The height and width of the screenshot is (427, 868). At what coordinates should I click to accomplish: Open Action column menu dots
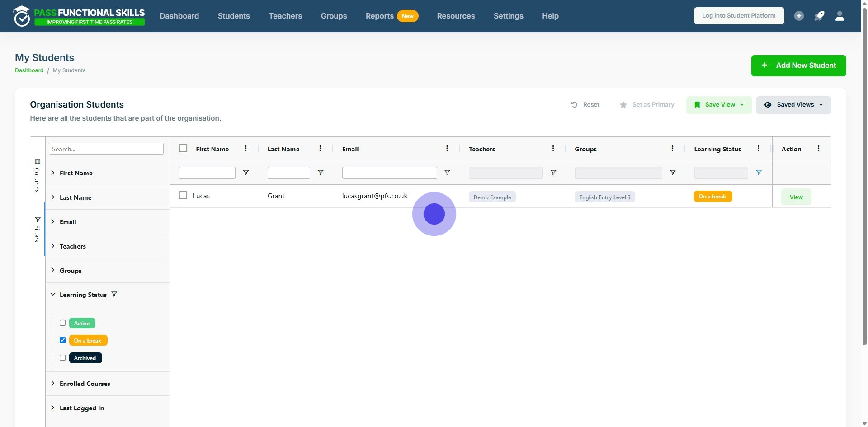[818, 149]
